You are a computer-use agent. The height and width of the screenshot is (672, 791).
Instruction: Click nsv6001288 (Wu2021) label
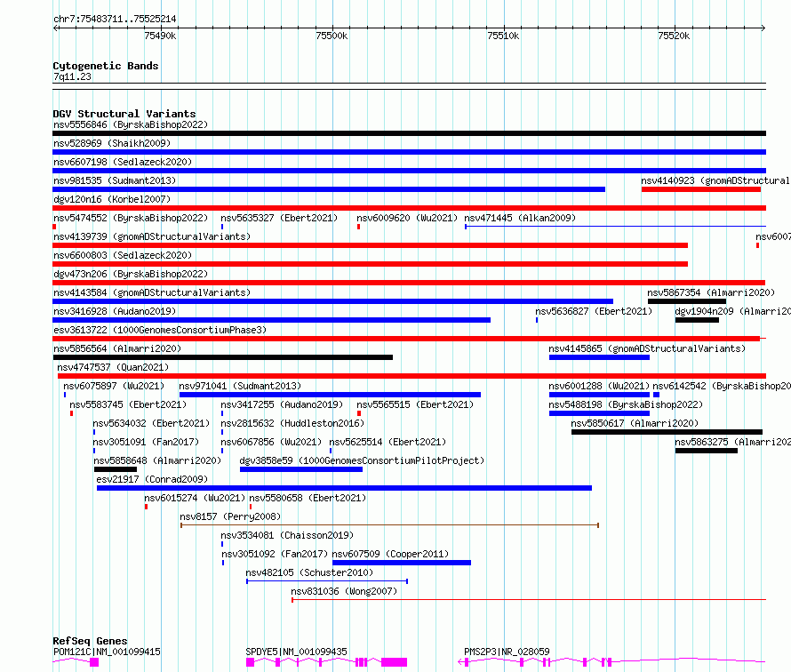(x=599, y=386)
